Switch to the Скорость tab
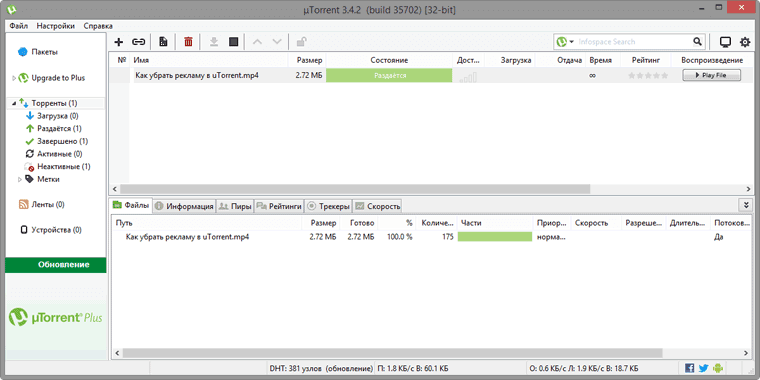 tap(377, 206)
